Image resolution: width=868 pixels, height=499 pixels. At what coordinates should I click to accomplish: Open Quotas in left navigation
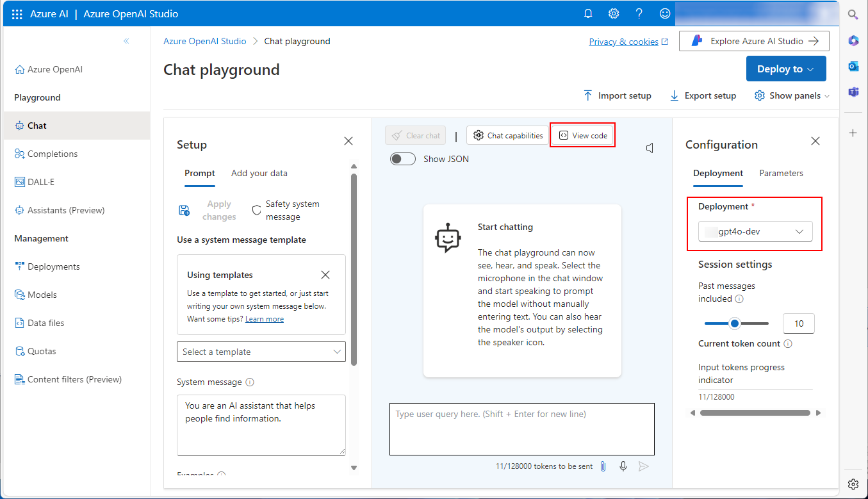click(77, 351)
